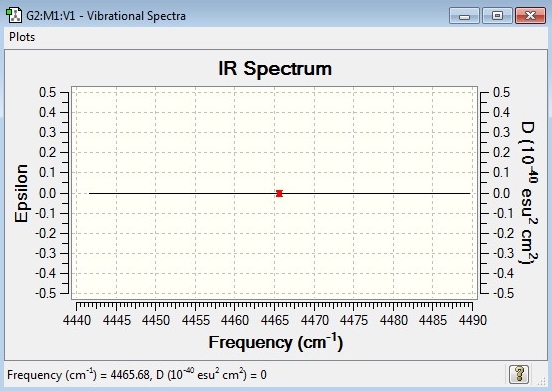
Task: Maximize the Vibrational Spectra window
Action: coord(497,16)
